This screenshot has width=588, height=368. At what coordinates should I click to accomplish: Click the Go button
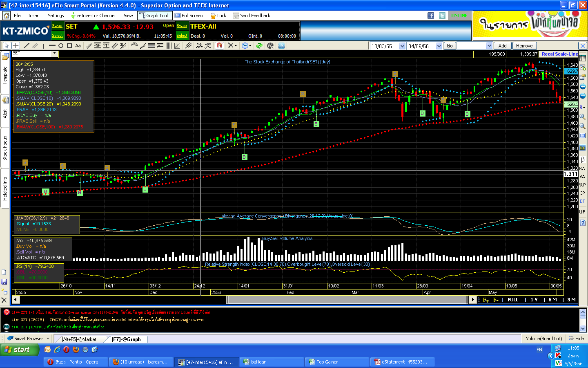[x=450, y=46]
